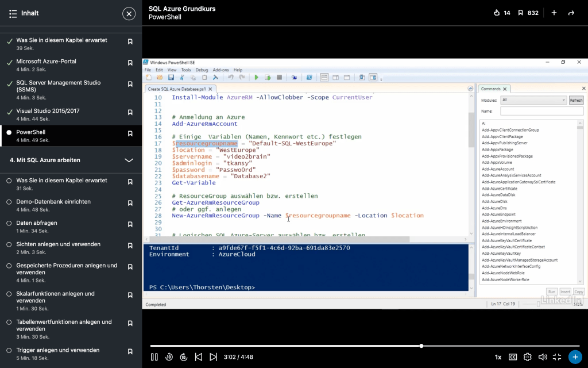Viewport: 588px width, 368px height.
Task: Open the Demo-Datenbank einrichten lesson
Action: click(x=53, y=202)
